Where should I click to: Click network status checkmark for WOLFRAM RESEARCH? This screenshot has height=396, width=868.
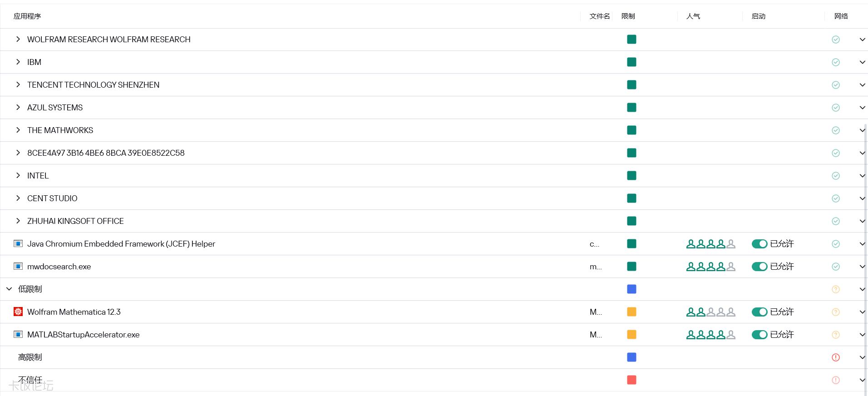tap(836, 40)
